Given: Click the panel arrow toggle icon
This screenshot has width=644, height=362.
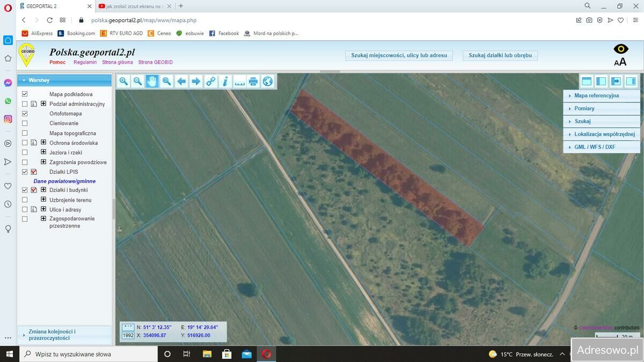Looking at the screenshot, I should click(616, 82).
